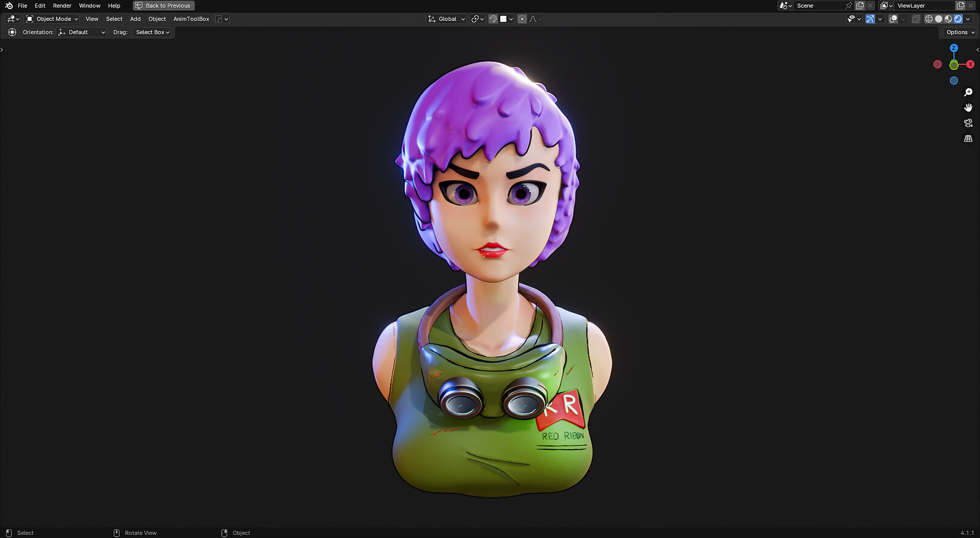Open the scene browser icon
Image resolution: width=980 pixels, height=538 pixels.
point(786,6)
